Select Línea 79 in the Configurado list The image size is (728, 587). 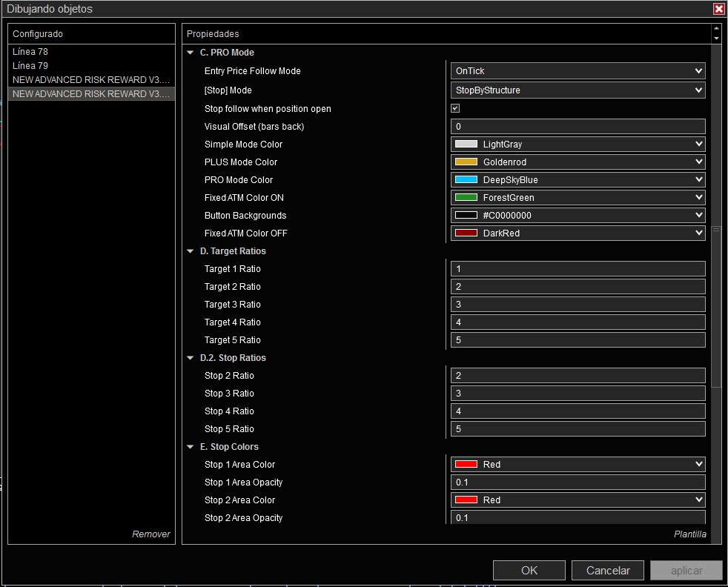[x=30, y=65]
